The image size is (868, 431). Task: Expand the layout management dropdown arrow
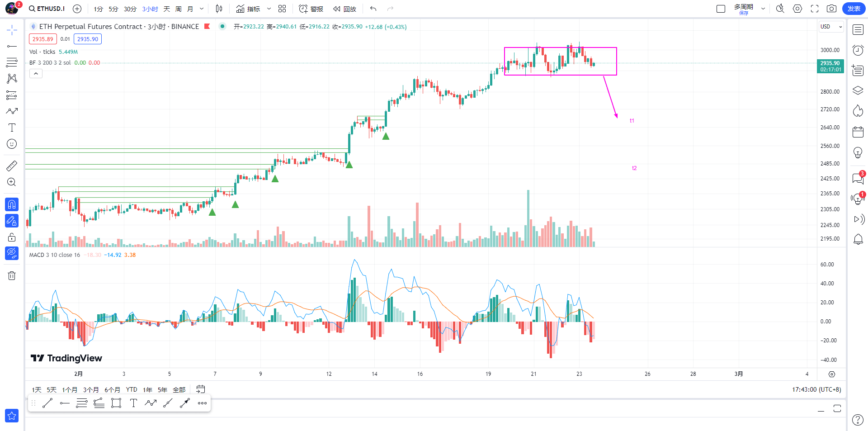[763, 9]
